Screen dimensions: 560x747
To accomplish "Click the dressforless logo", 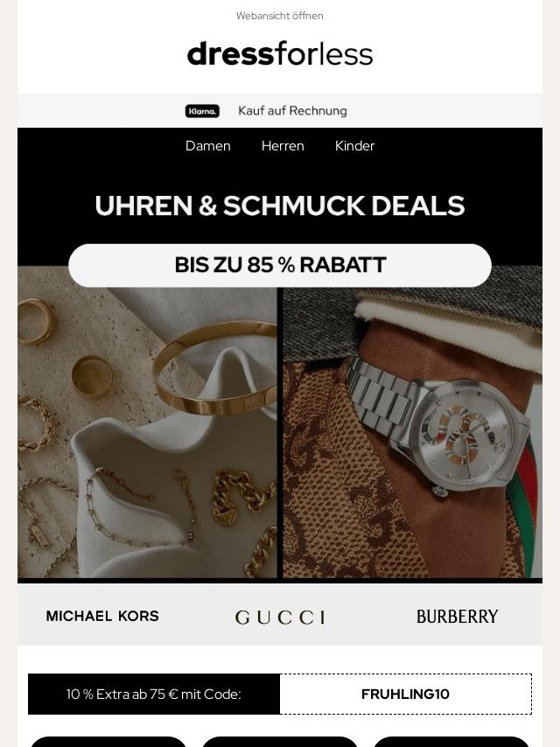I will 280,54.
